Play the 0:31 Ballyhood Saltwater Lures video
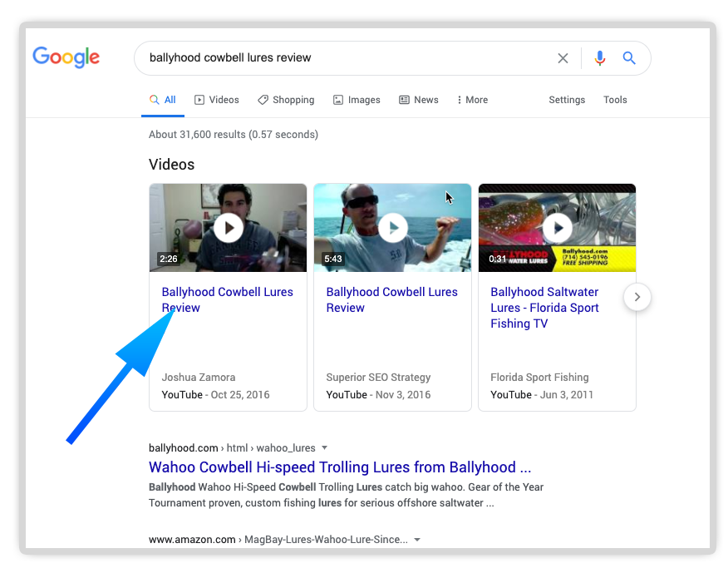The image size is (728, 578). (x=557, y=227)
